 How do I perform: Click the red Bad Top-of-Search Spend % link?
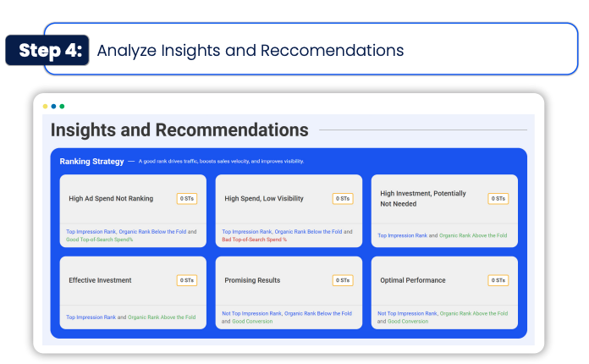(254, 240)
